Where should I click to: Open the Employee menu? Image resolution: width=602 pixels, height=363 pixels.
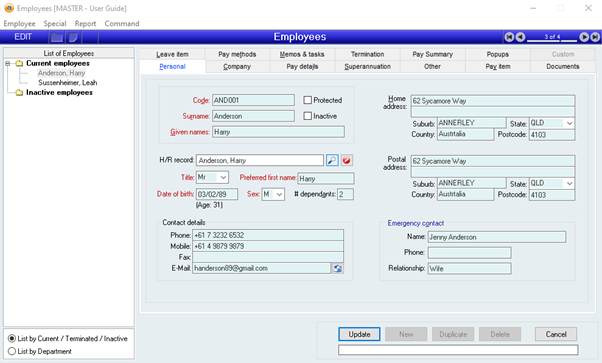pyautogui.click(x=20, y=23)
